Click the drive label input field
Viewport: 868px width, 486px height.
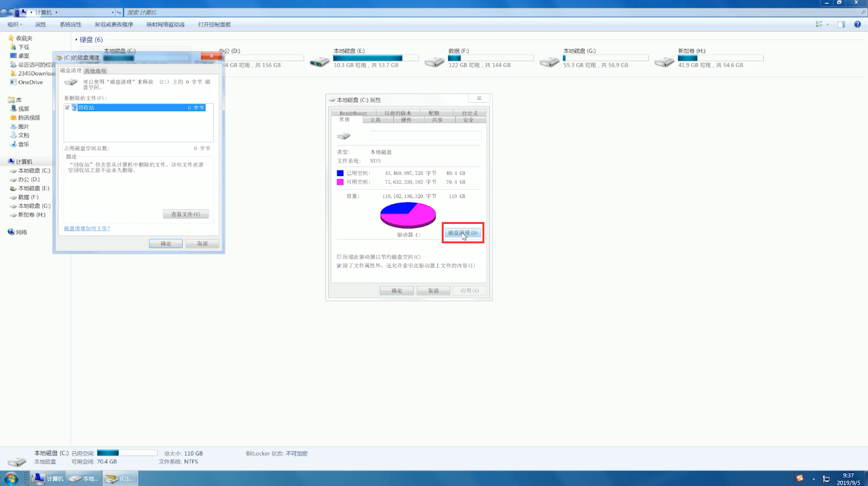pos(426,136)
